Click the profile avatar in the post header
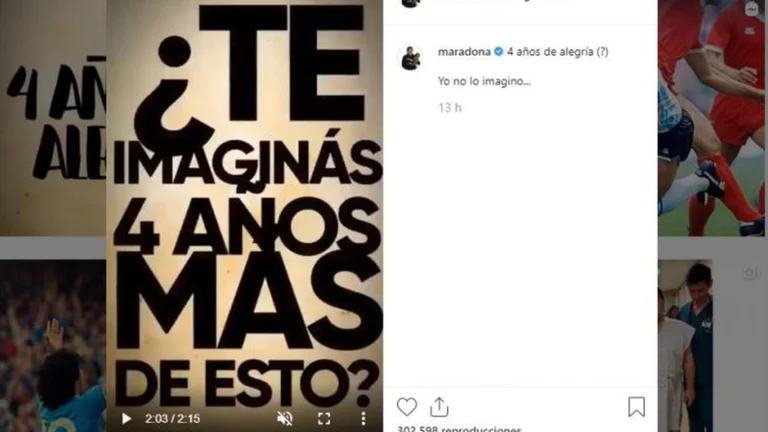This screenshot has width=768, height=432. tap(410, 4)
